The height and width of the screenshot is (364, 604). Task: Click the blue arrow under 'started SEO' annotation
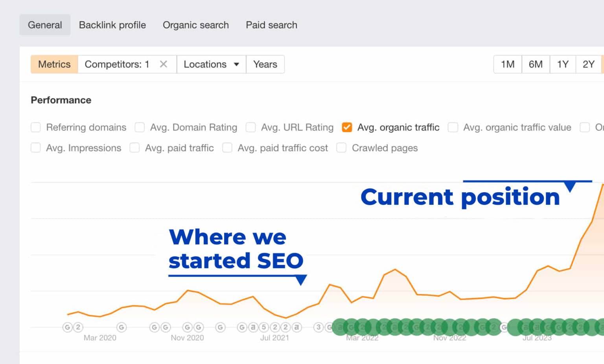tap(301, 280)
